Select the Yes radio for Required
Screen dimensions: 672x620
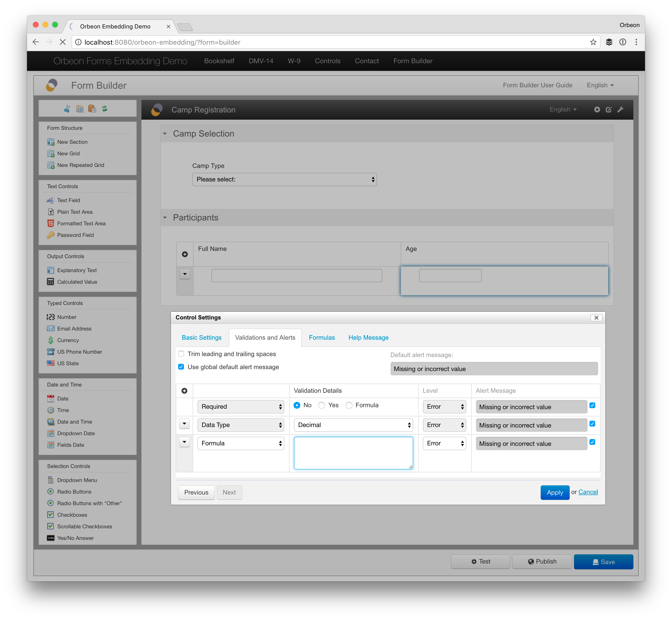[322, 405]
